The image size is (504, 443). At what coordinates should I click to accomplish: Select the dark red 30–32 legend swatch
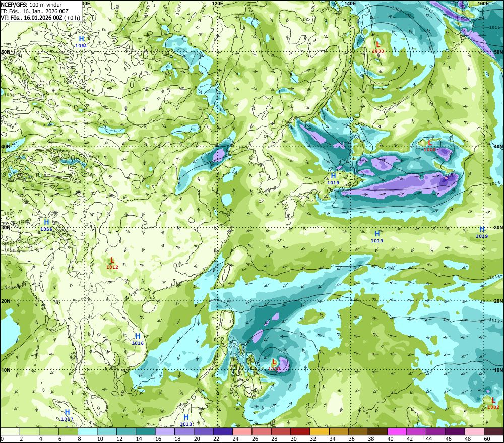tap(300, 432)
